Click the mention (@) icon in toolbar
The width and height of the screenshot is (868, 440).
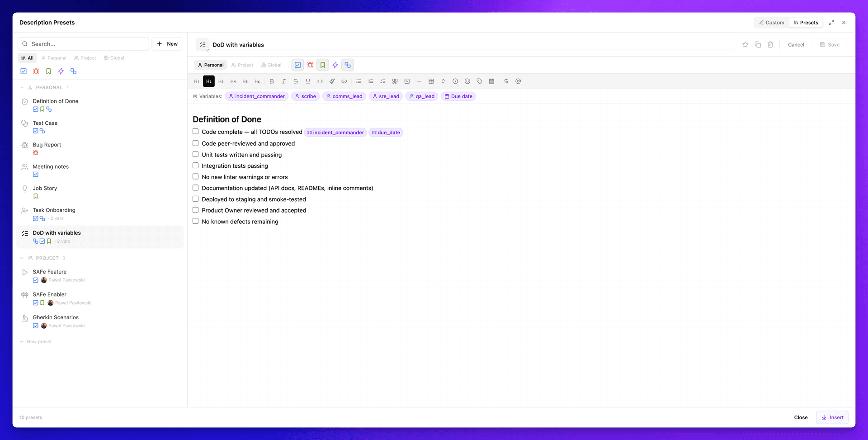(518, 81)
